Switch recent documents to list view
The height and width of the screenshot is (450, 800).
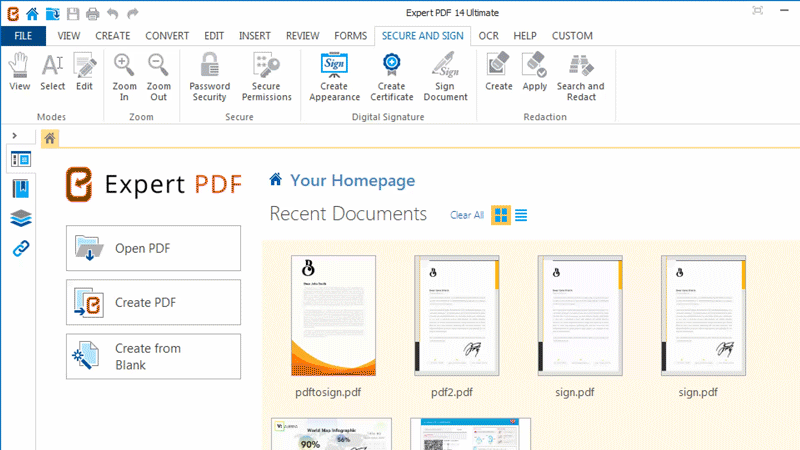(521, 215)
